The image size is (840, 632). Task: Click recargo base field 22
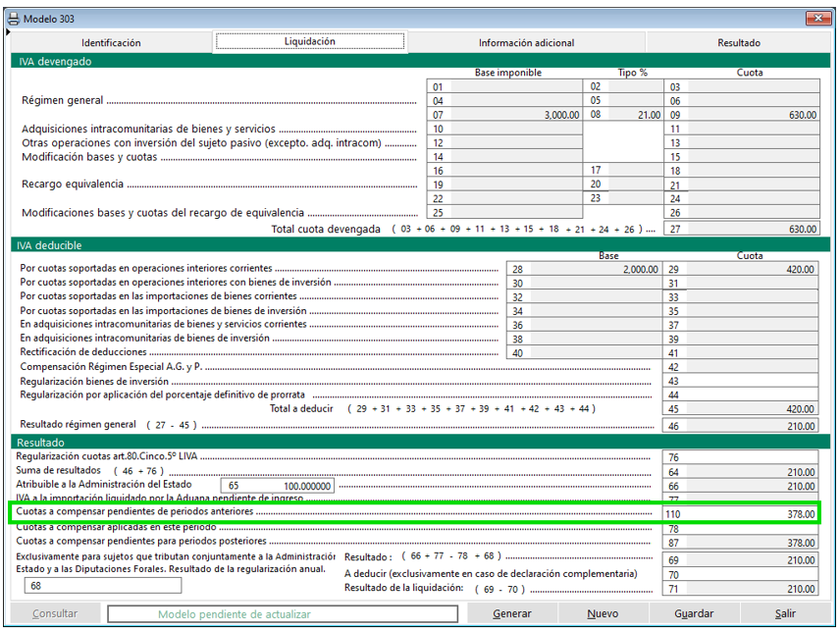click(504, 198)
